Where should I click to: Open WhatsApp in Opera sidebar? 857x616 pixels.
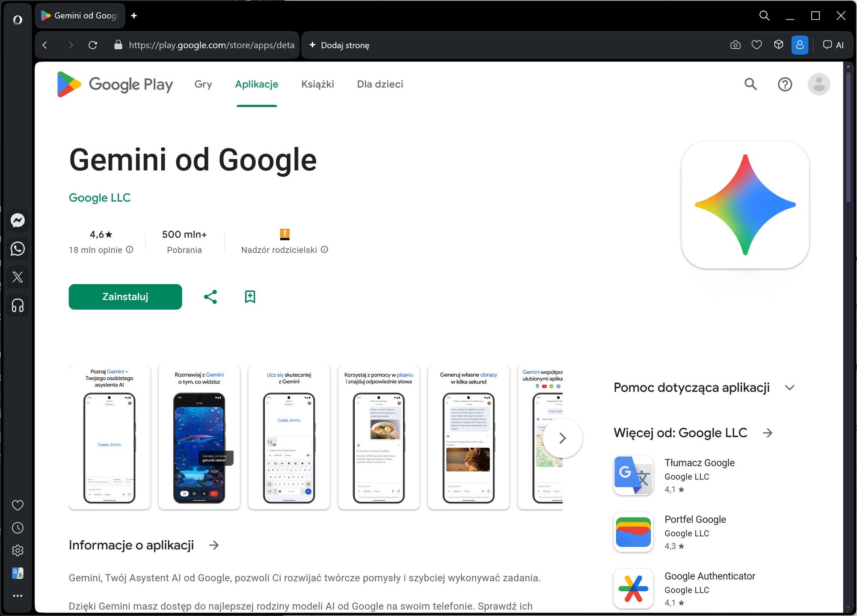pos(18,249)
